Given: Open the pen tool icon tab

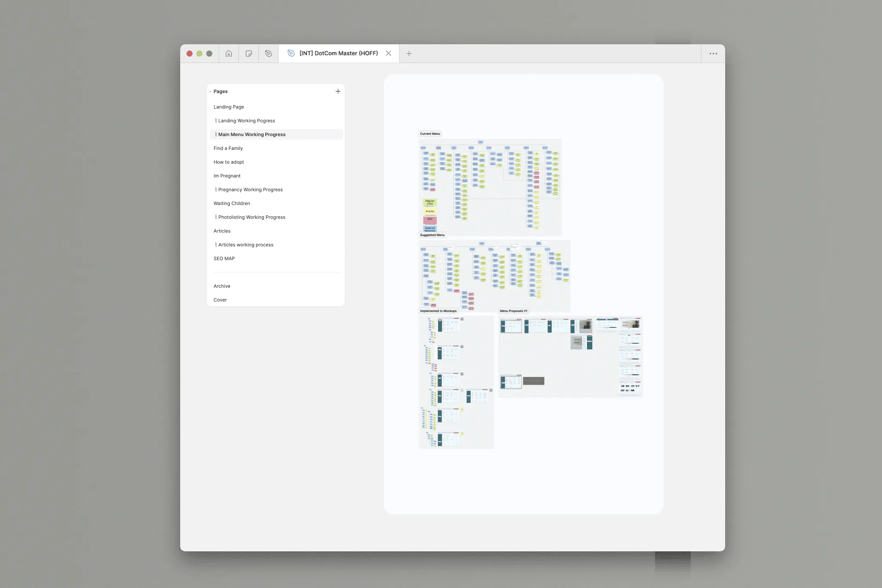Looking at the screenshot, I should click(268, 53).
